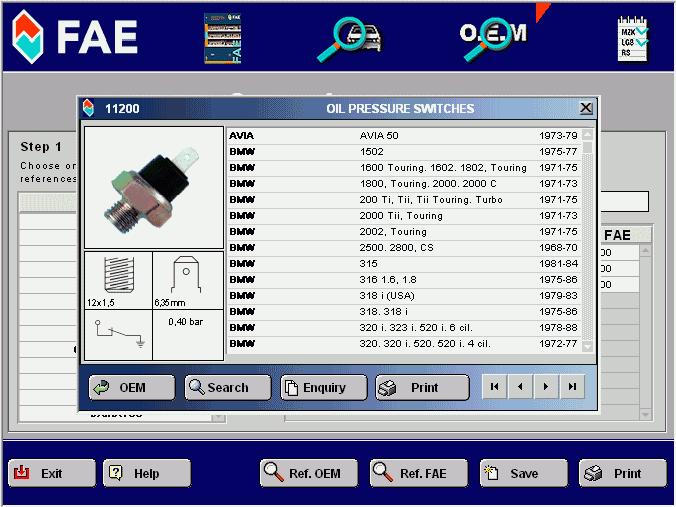Click the Exit button
Image resolution: width=676 pixels, height=507 pixels.
point(52,473)
